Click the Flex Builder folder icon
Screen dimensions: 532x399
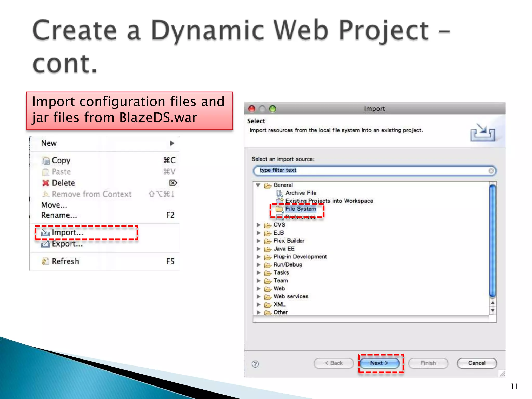[268, 241]
